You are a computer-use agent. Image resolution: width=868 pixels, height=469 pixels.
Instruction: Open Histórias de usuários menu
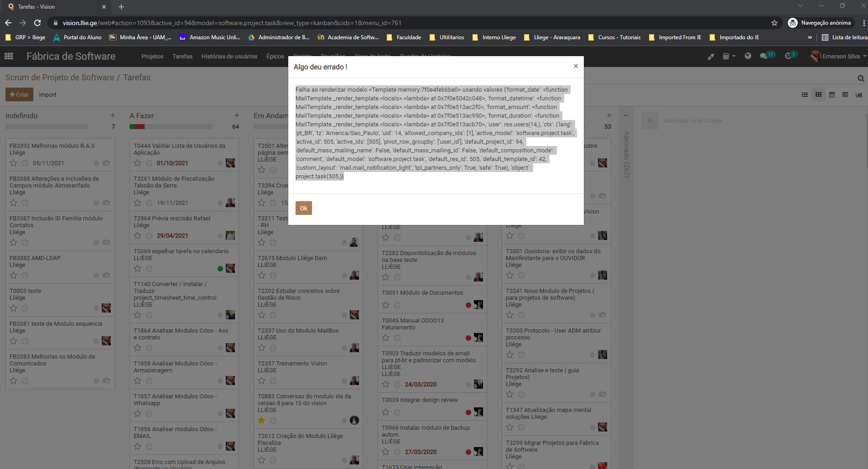pyautogui.click(x=229, y=56)
